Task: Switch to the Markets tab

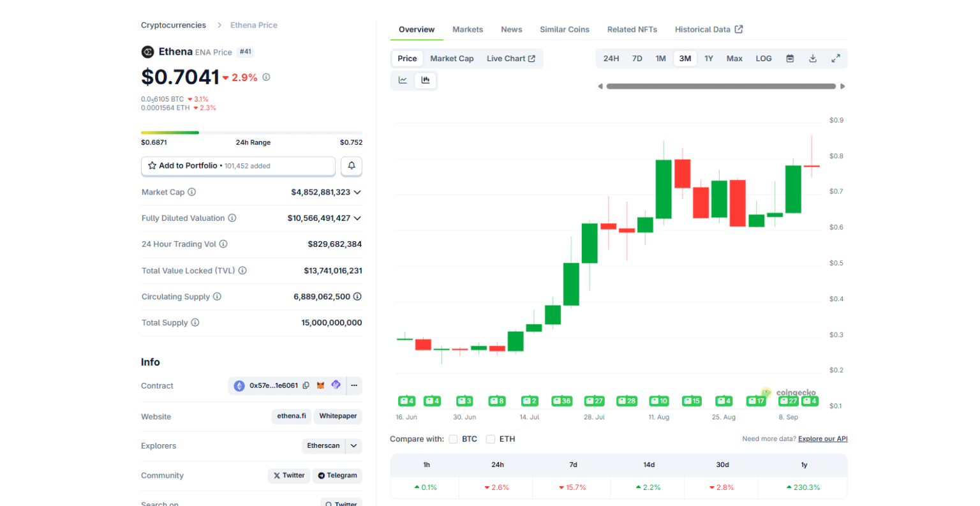Action: [x=468, y=29]
